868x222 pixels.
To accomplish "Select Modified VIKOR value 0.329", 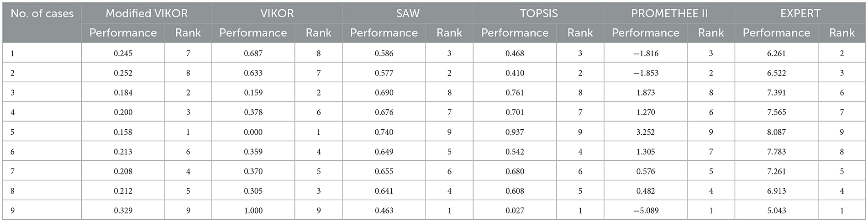I will click(123, 211).
